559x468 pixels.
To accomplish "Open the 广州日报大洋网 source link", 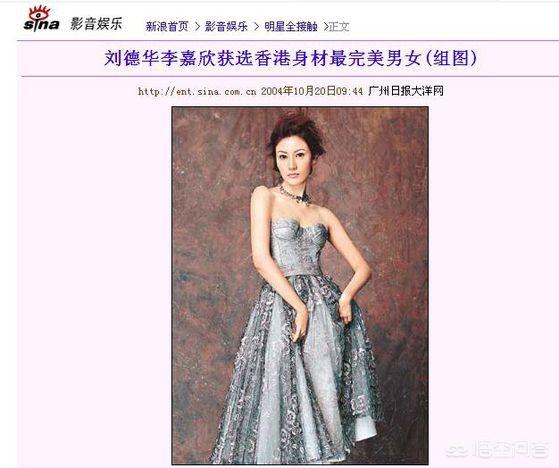I will tap(405, 91).
